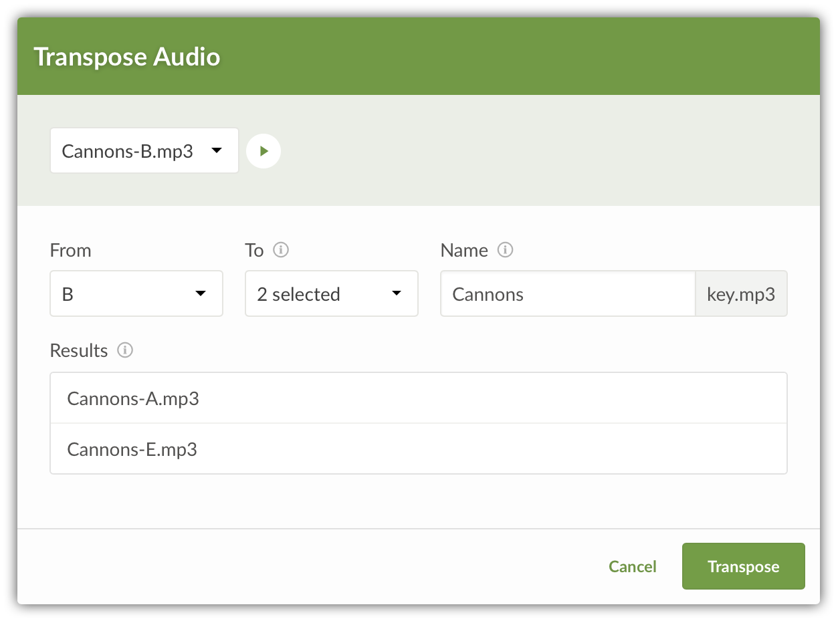Open the Cannons-B.mp3 source file dropdown

[144, 151]
